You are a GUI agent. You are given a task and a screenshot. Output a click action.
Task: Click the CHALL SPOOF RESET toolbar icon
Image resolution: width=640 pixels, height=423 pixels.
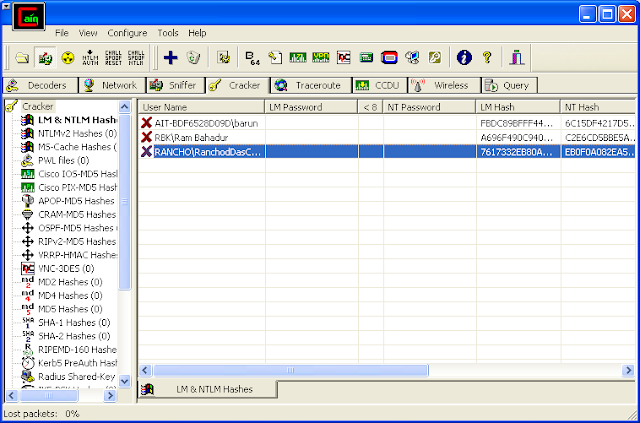click(x=113, y=58)
